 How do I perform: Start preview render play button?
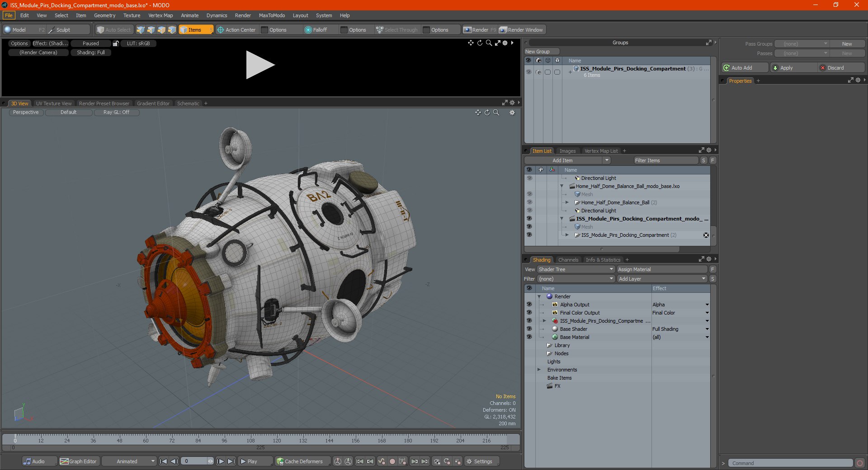(x=259, y=65)
